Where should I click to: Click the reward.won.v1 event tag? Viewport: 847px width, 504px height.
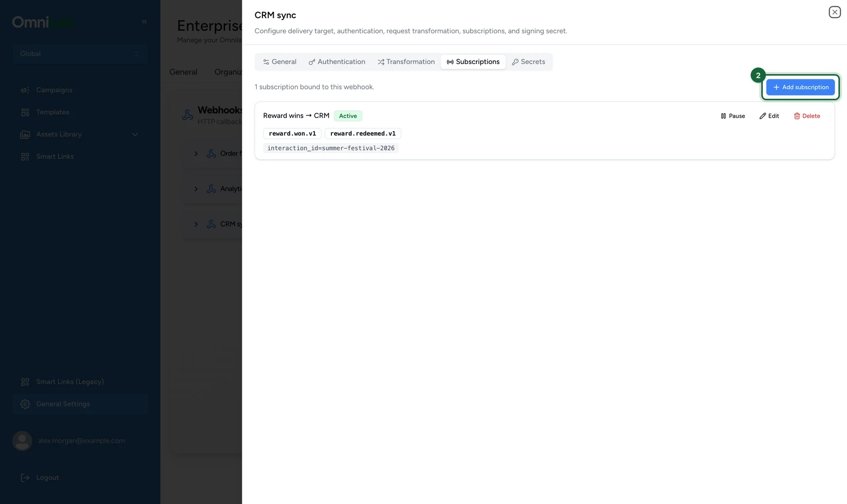click(292, 133)
